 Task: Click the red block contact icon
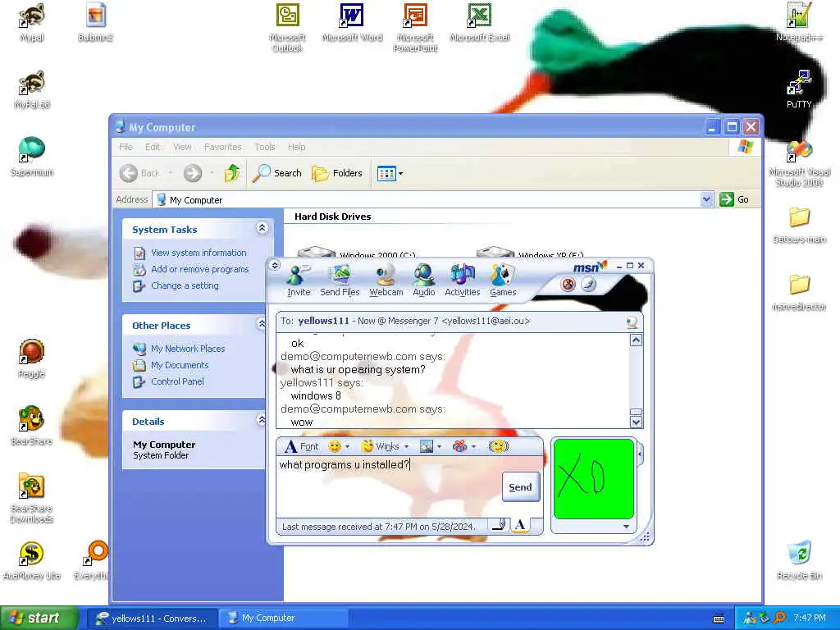click(568, 284)
